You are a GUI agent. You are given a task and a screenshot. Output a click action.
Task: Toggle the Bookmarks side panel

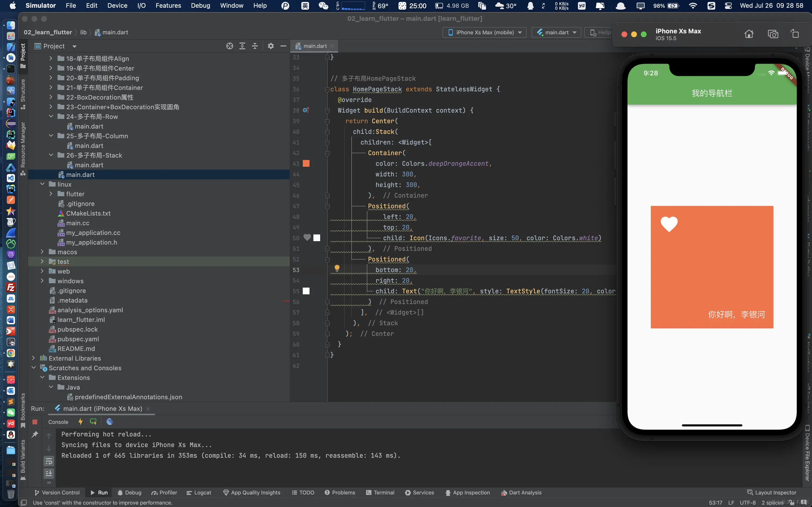tap(23, 411)
